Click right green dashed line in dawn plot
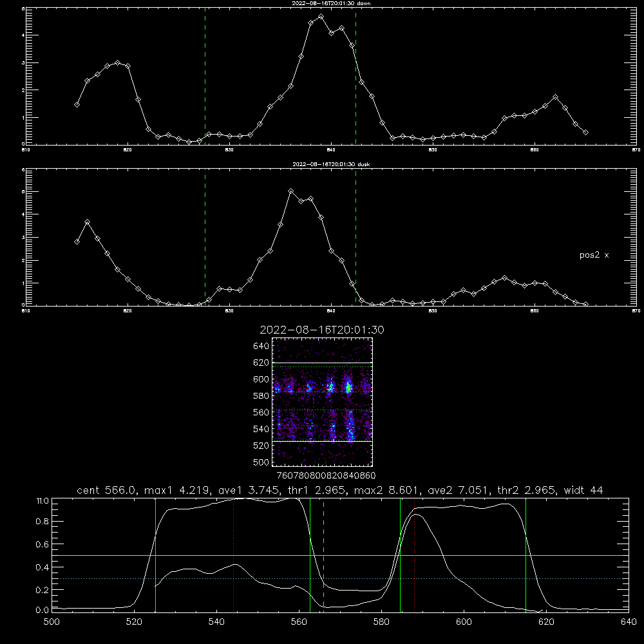644x644 pixels. (355, 76)
